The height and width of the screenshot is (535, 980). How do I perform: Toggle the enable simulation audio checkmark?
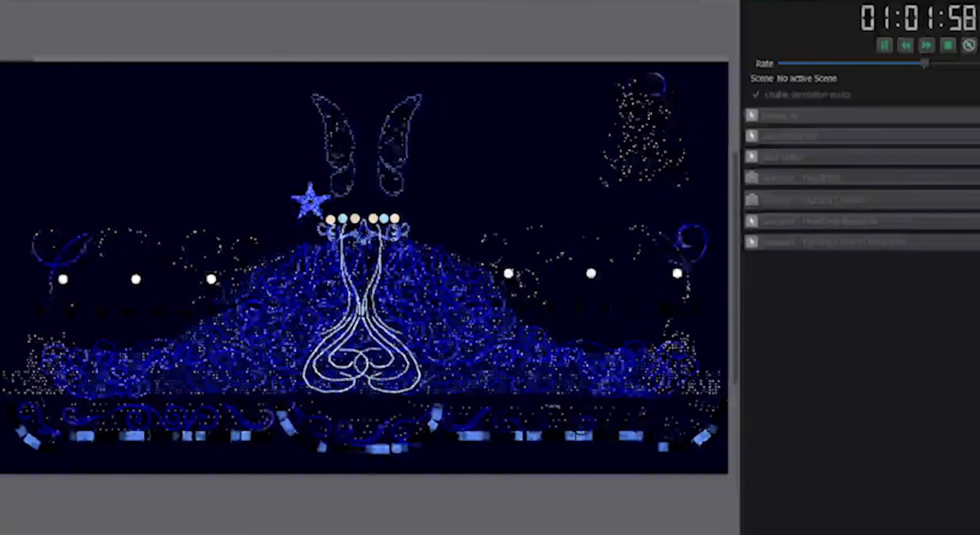click(756, 95)
